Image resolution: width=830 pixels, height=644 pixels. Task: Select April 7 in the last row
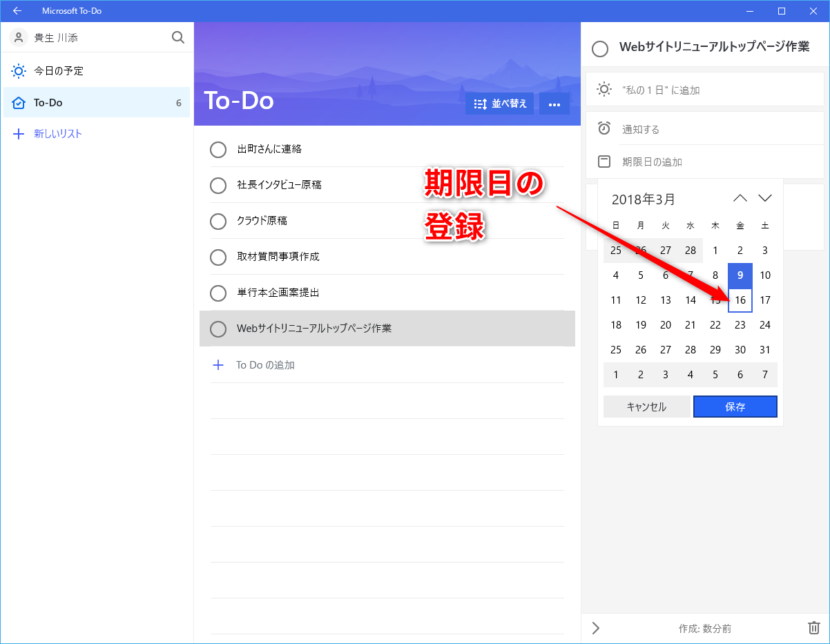[765, 375]
